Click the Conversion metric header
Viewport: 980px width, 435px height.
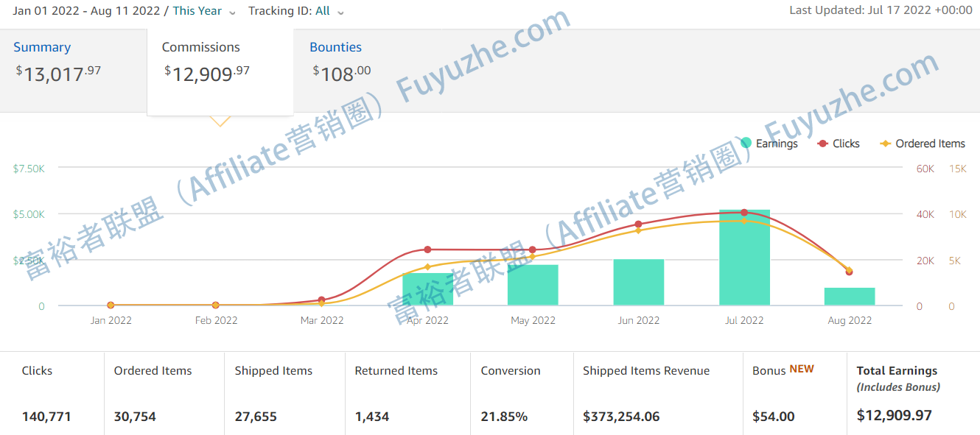click(511, 371)
